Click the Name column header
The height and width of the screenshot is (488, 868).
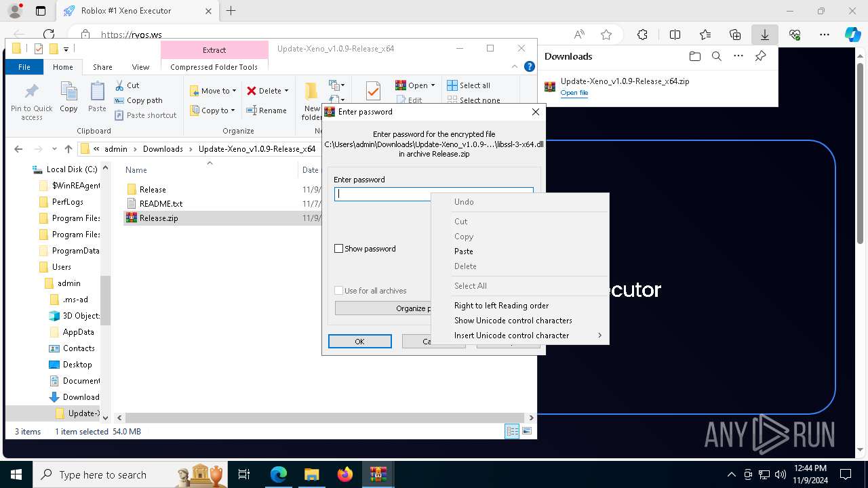pos(136,170)
